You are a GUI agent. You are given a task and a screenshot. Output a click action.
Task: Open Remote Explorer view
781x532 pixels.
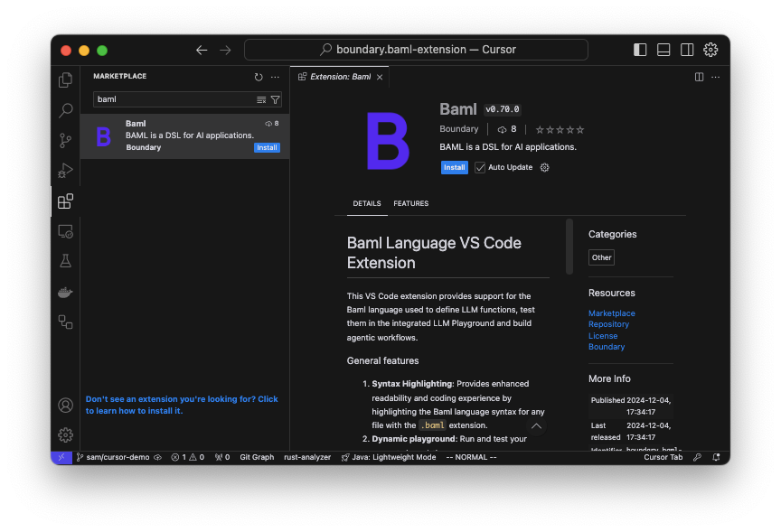pyautogui.click(x=65, y=231)
